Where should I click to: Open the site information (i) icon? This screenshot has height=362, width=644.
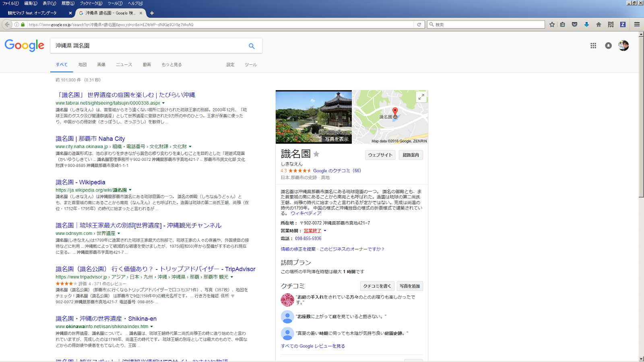(17, 25)
